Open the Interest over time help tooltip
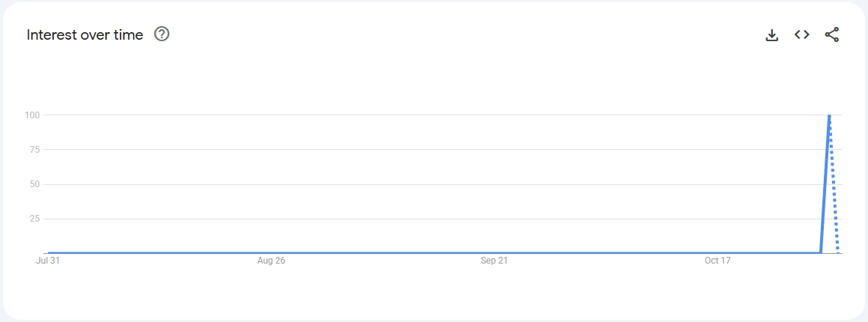 [x=162, y=34]
